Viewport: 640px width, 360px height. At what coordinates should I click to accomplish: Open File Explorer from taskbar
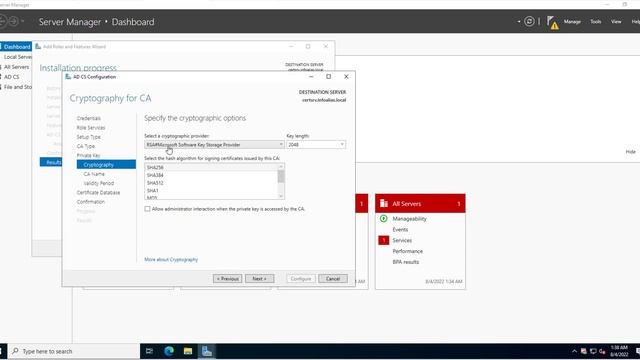(188, 351)
